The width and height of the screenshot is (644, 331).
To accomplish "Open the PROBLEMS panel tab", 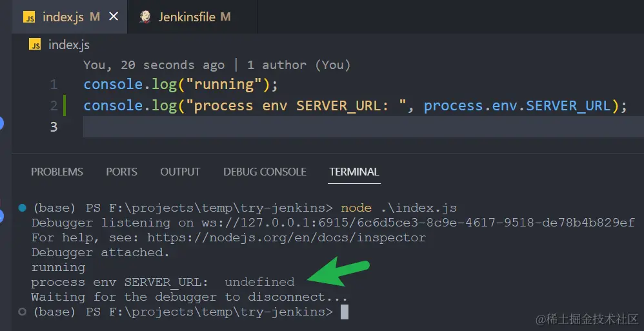I will [57, 172].
